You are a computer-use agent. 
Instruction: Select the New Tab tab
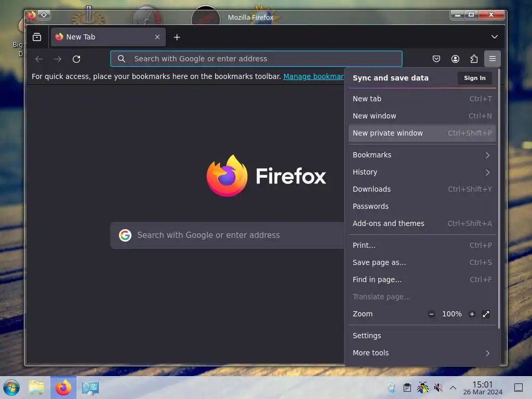click(108, 37)
